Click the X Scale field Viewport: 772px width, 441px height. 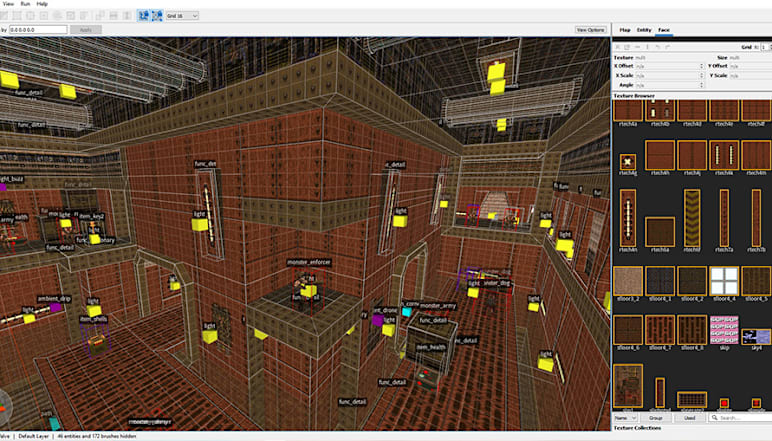coord(669,75)
